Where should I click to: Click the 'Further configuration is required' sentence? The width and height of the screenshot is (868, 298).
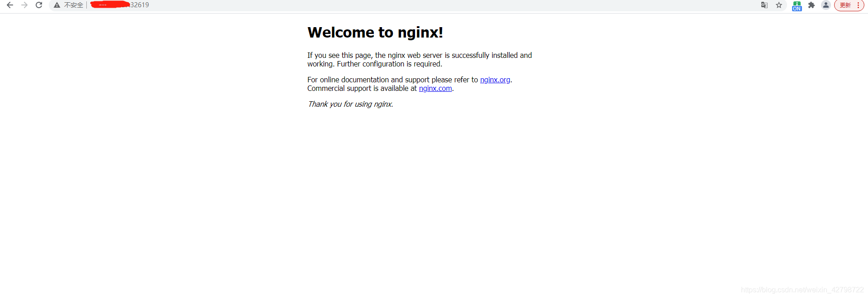click(x=390, y=64)
